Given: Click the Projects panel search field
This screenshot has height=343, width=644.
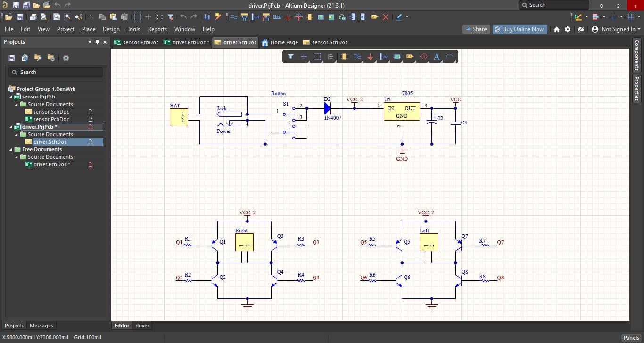Looking at the screenshot, I should coord(56,72).
